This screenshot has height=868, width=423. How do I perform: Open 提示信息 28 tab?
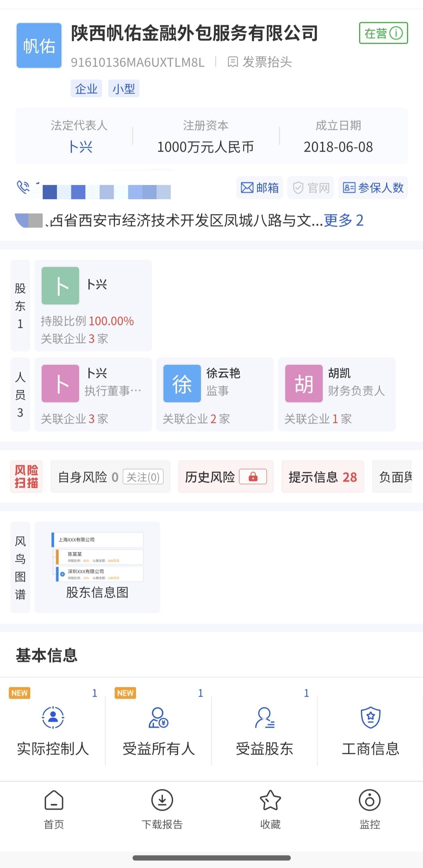323,477
